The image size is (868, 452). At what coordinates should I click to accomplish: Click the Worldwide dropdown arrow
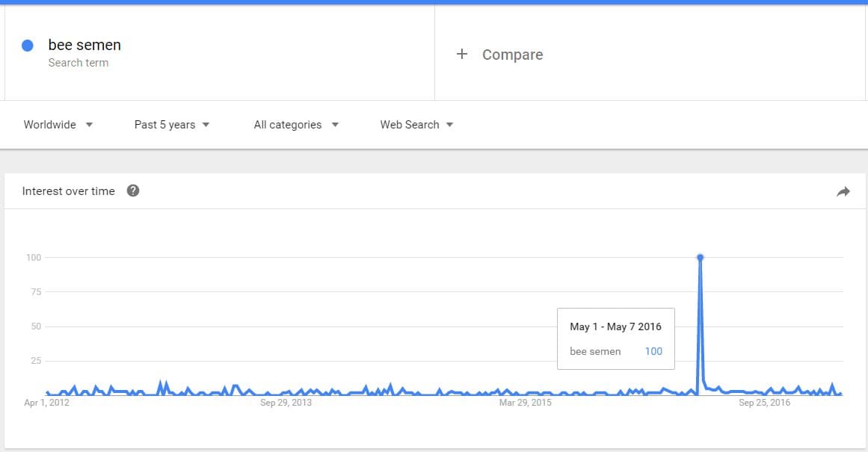[89, 125]
